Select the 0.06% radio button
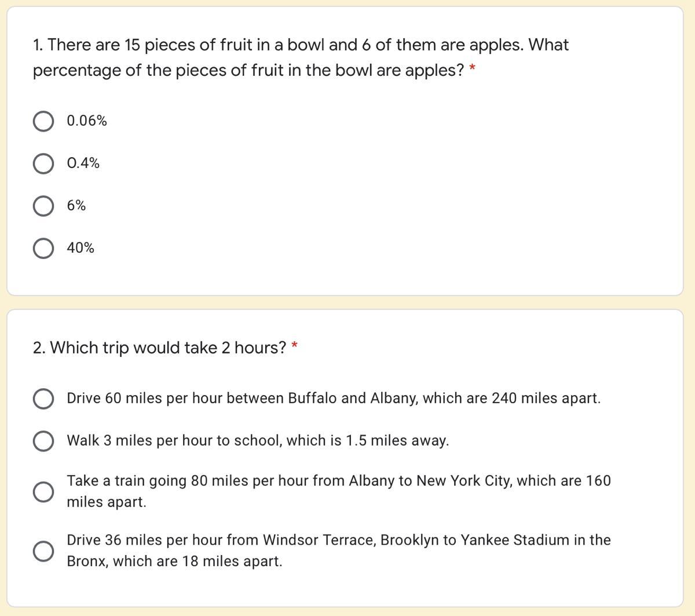 click(x=43, y=122)
